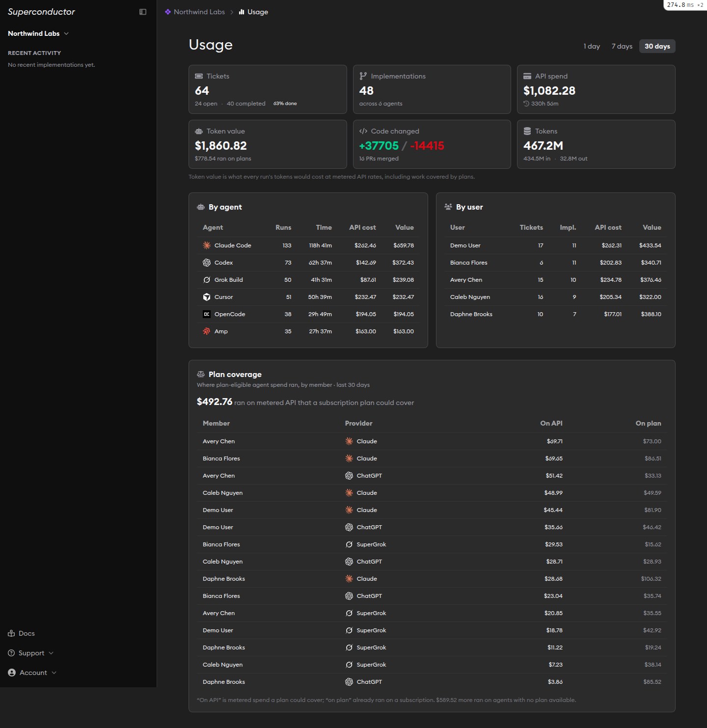The width and height of the screenshot is (707, 728).
Task: Click Caleb Nguyen name in By user table
Action: (x=470, y=297)
